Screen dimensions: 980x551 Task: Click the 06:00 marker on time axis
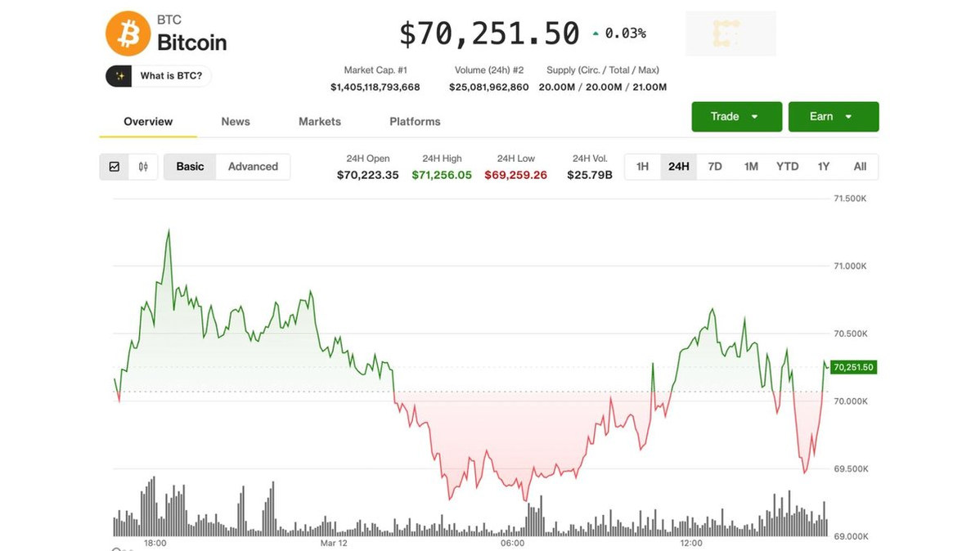(x=512, y=543)
